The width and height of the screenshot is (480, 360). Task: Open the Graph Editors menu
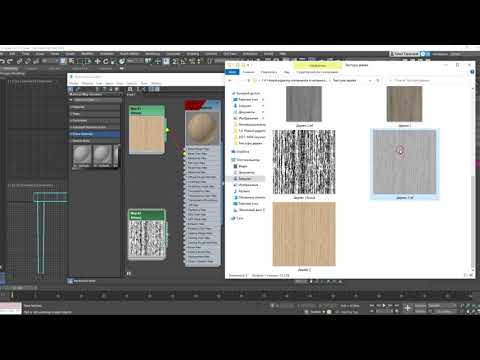coord(129,54)
